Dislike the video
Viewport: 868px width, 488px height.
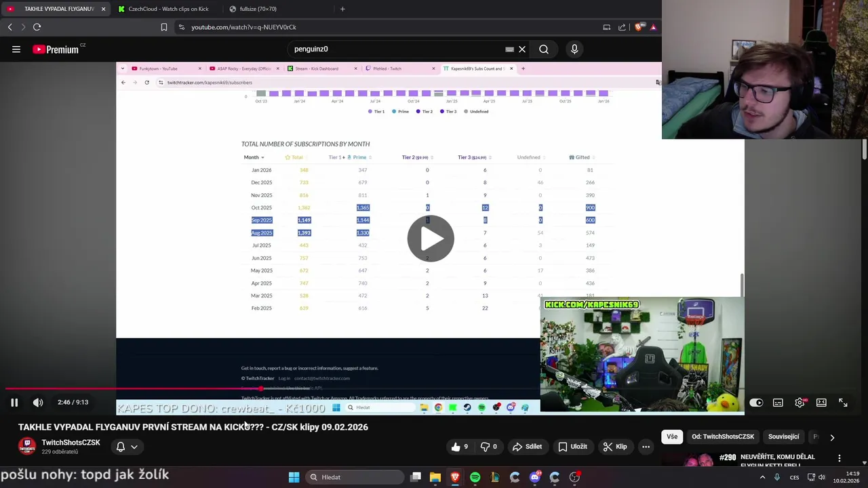click(x=490, y=447)
